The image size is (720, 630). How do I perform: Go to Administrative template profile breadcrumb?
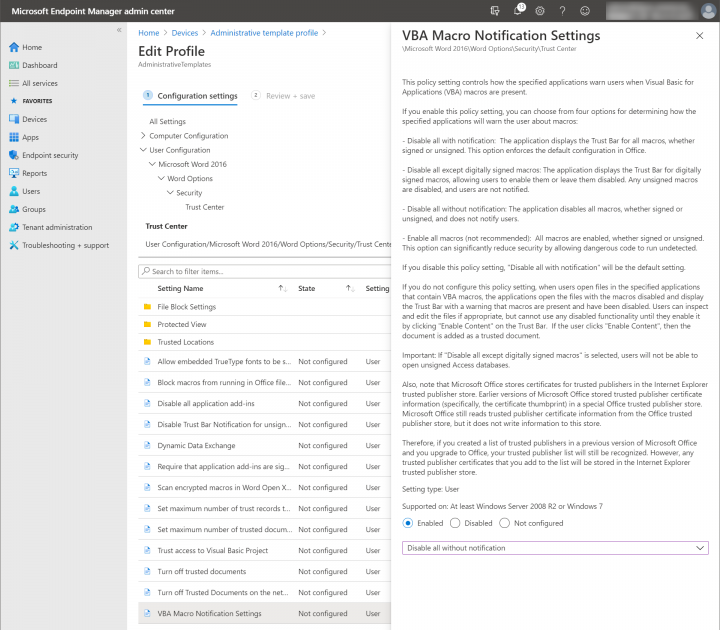(x=264, y=33)
